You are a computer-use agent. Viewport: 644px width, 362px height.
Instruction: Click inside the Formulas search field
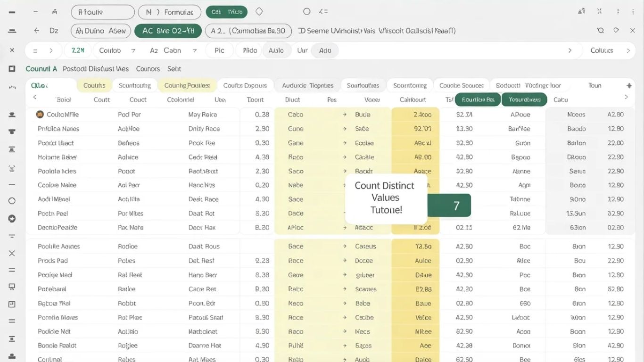169,11
